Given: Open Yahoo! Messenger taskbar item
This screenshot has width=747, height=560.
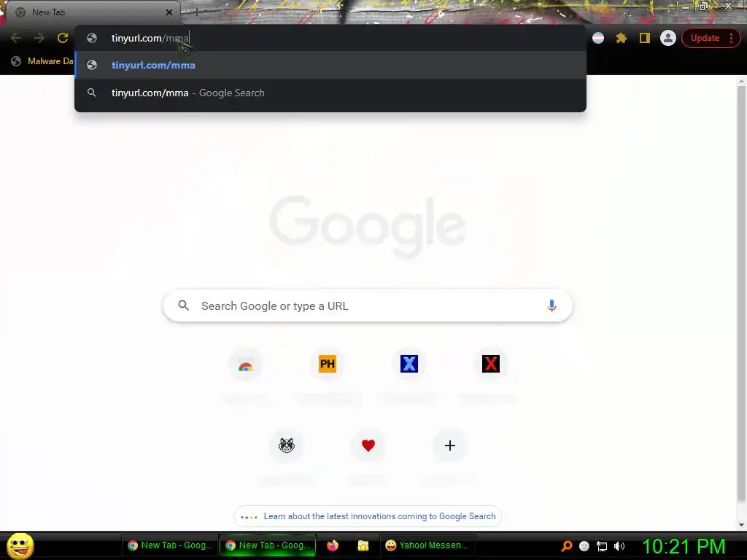Looking at the screenshot, I should coord(427,545).
